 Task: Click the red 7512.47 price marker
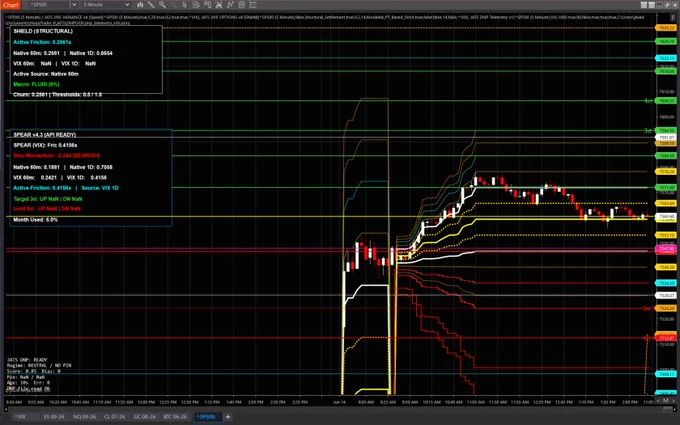tap(666, 338)
